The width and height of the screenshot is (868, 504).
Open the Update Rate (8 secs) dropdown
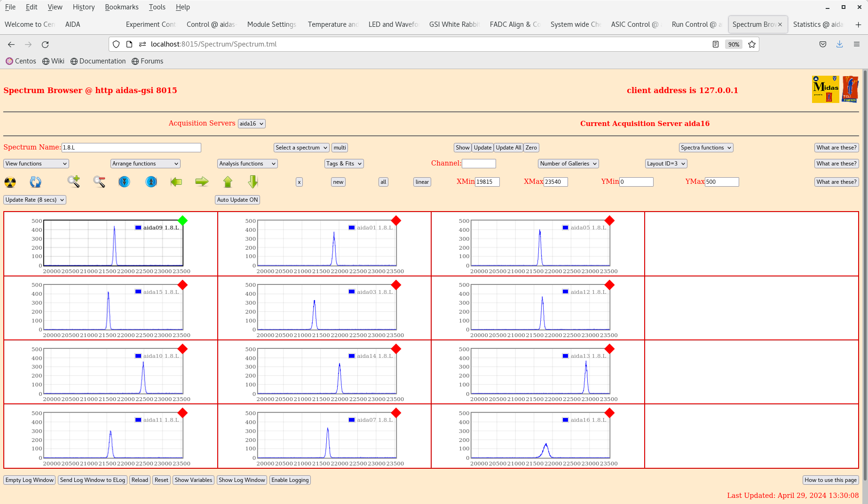click(35, 200)
